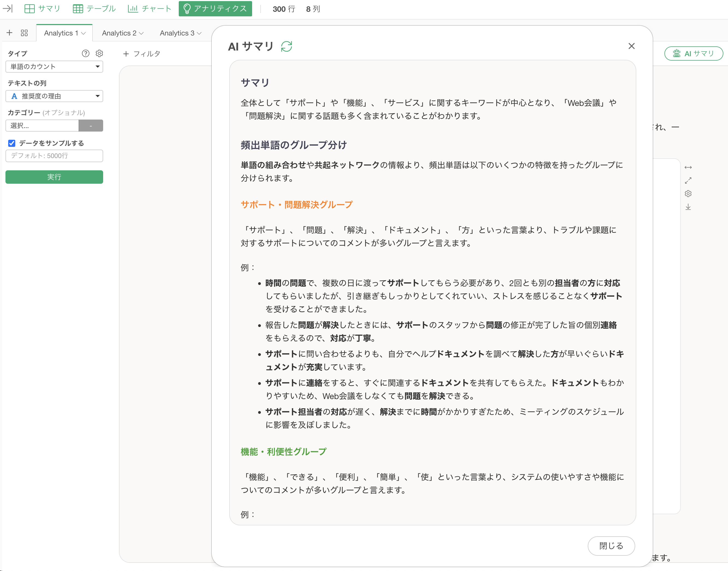Viewport: 728px width, 571px height.
Task: Open the 単語のカウント type dropdown
Action: pyautogui.click(x=54, y=67)
